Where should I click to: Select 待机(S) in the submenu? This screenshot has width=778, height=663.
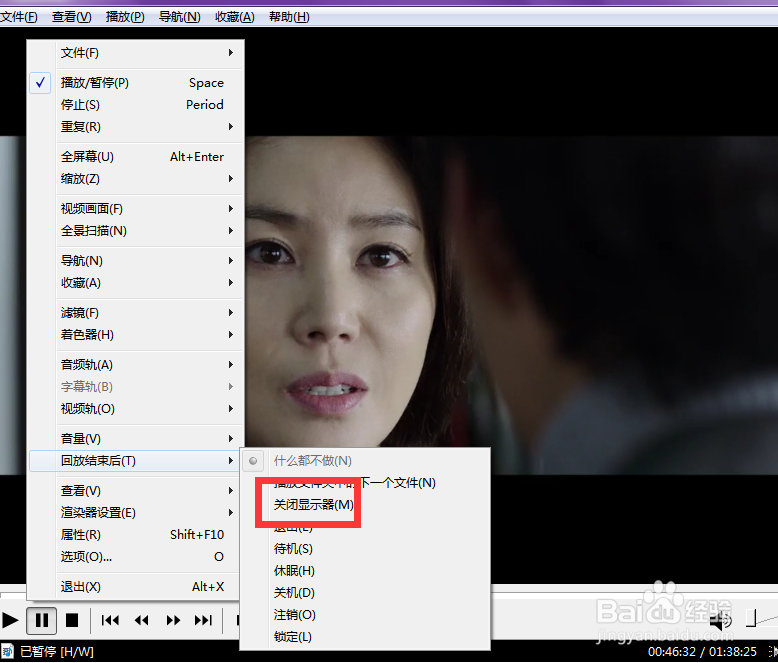(365, 549)
